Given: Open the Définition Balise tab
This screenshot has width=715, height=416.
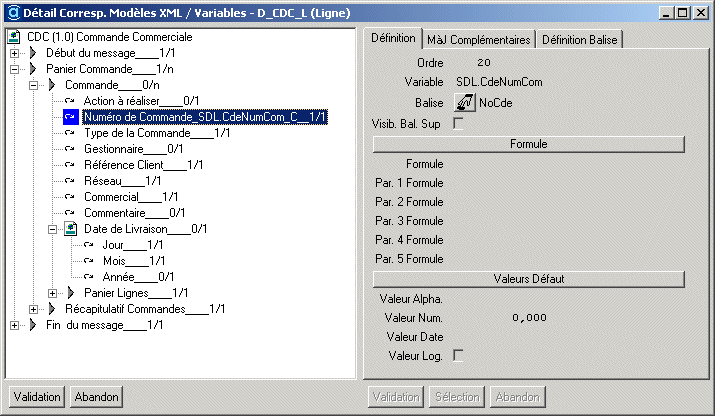Looking at the screenshot, I should tap(581, 39).
